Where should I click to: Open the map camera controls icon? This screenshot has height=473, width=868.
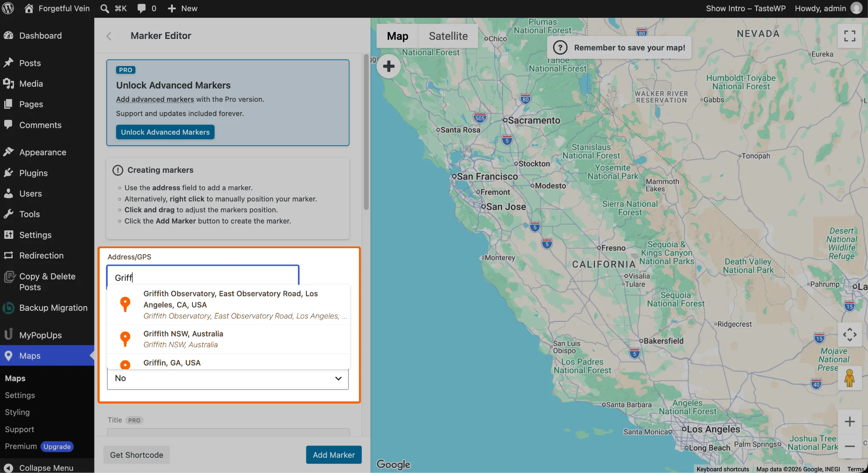tap(850, 335)
